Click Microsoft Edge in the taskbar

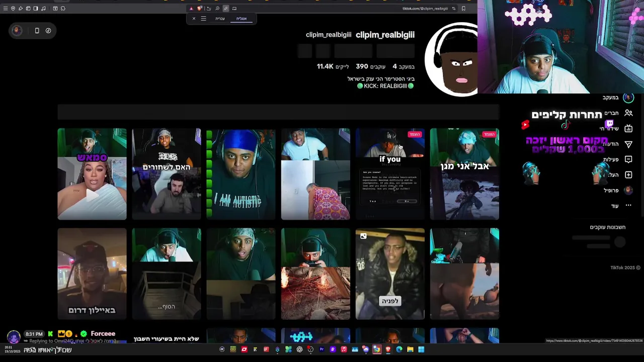click(x=399, y=349)
